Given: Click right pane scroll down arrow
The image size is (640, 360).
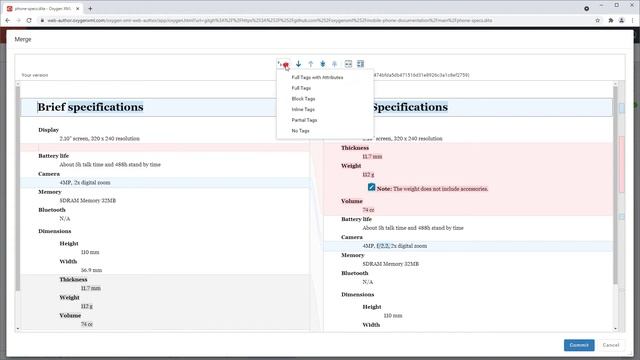Looking at the screenshot, I should [x=616, y=329].
